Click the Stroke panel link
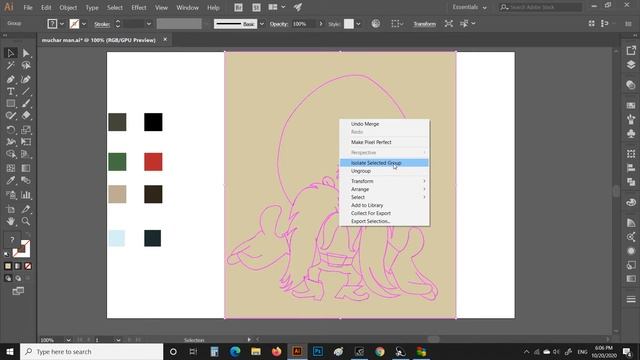Image resolution: width=640 pixels, height=360 pixels. [x=102, y=24]
